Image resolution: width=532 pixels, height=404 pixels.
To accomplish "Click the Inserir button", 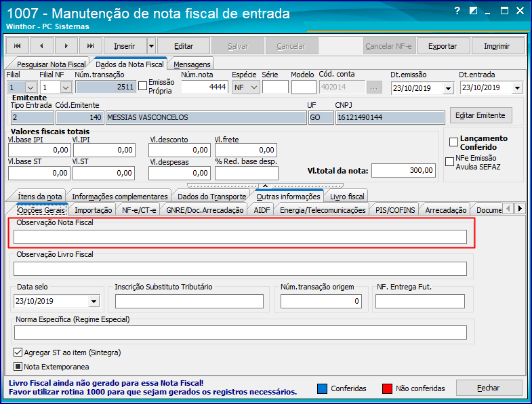I will 125,46.
